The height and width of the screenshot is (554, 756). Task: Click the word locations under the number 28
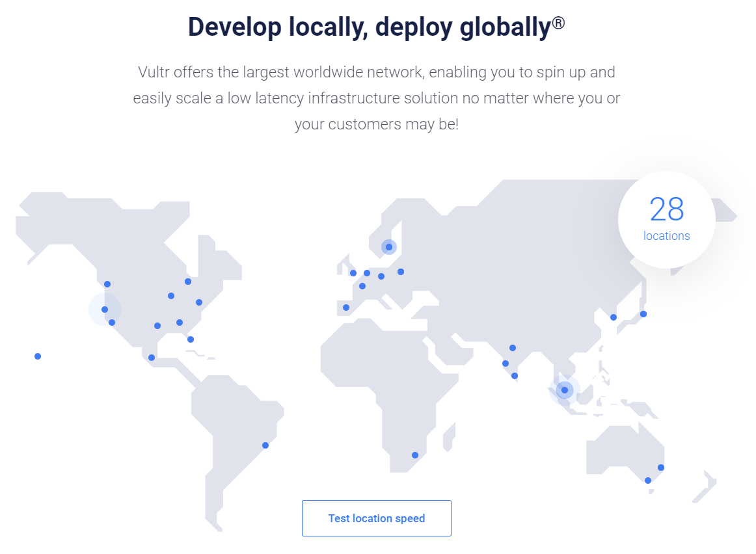(x=667, y=236)
